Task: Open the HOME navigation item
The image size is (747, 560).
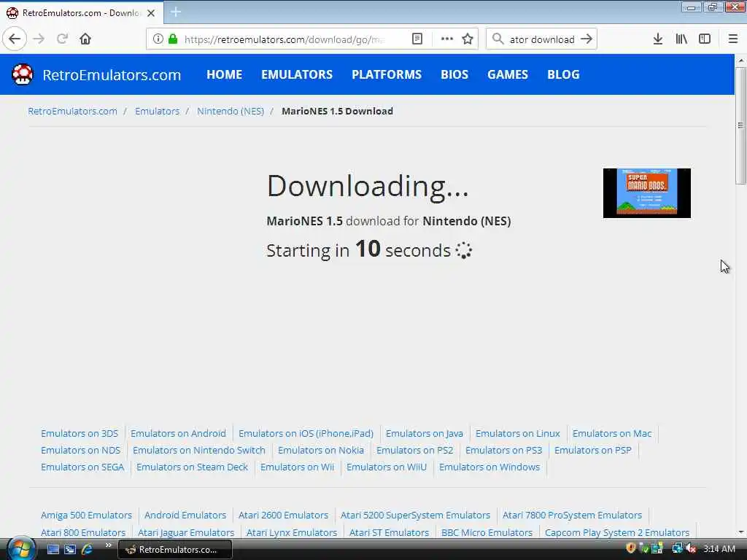Action: (225, 74)
